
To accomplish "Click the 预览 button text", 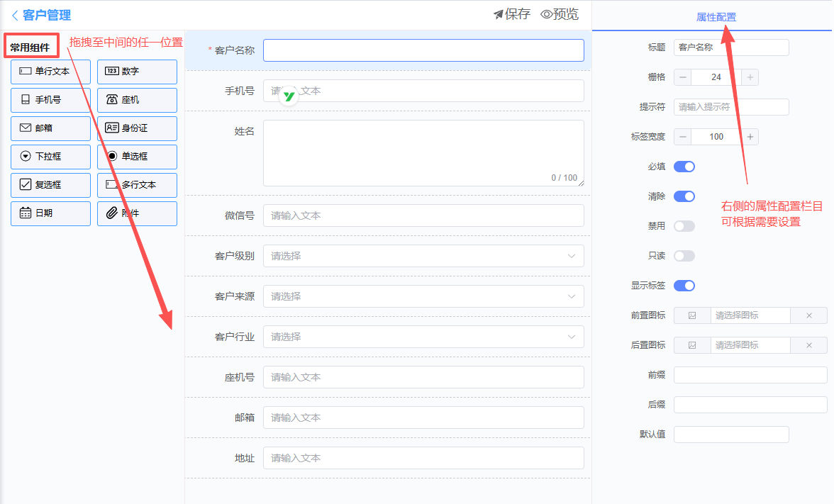I will point(565,14).
